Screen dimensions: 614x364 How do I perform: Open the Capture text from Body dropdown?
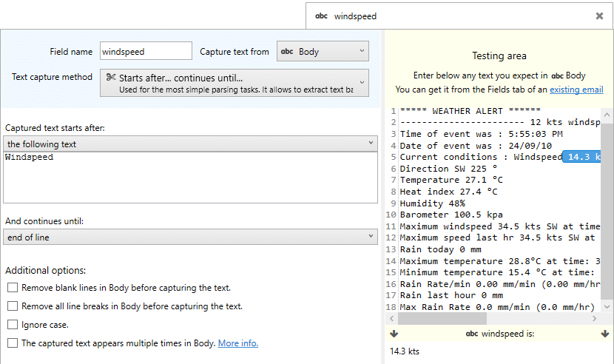[x=323, y=51]
